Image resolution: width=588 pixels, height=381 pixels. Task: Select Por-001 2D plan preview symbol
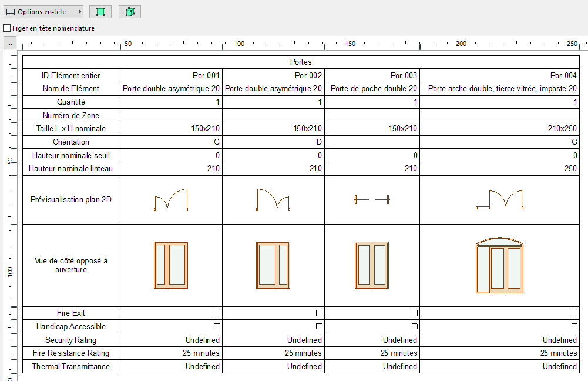[x=171, y=200]
